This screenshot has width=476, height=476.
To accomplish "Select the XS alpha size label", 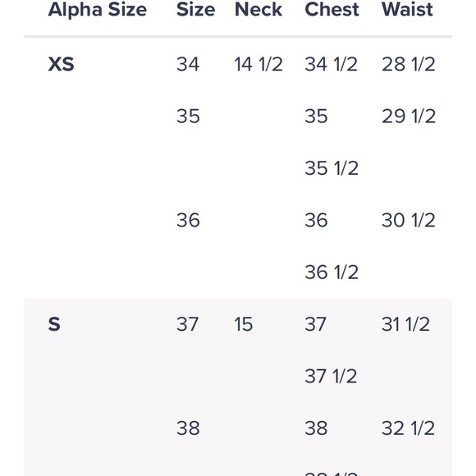I will 61,64.
